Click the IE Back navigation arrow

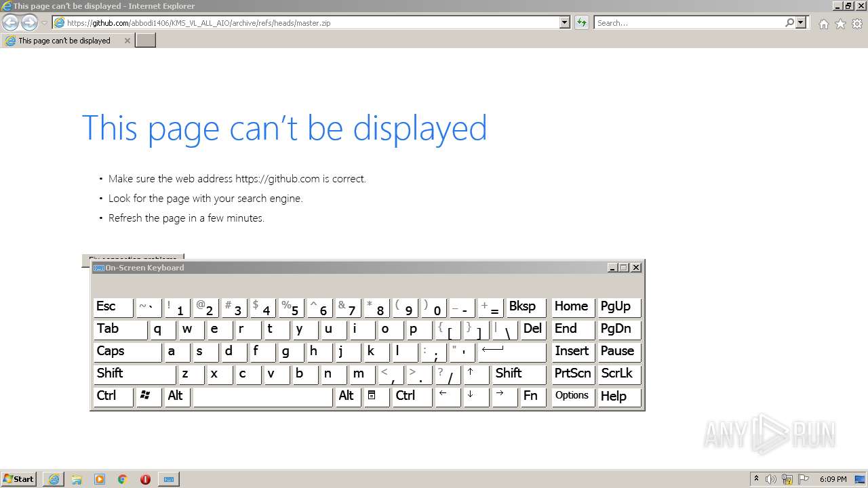tap(10, 22)
